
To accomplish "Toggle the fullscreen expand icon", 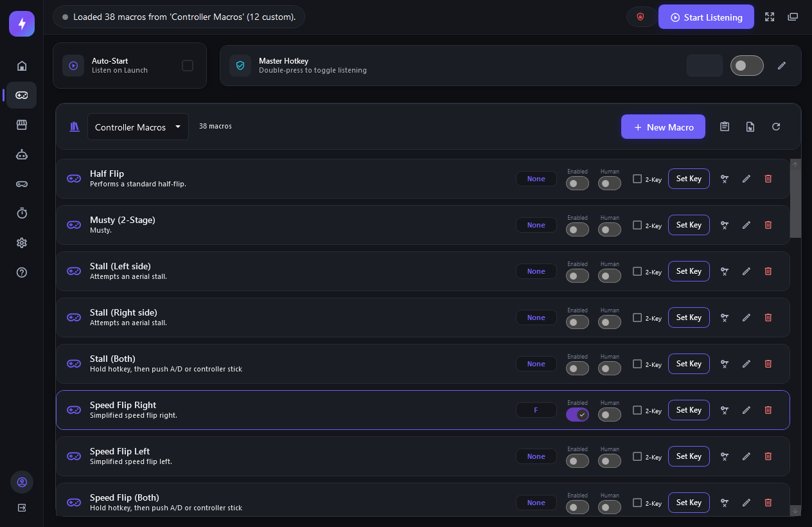I will [x=770, y=17].
